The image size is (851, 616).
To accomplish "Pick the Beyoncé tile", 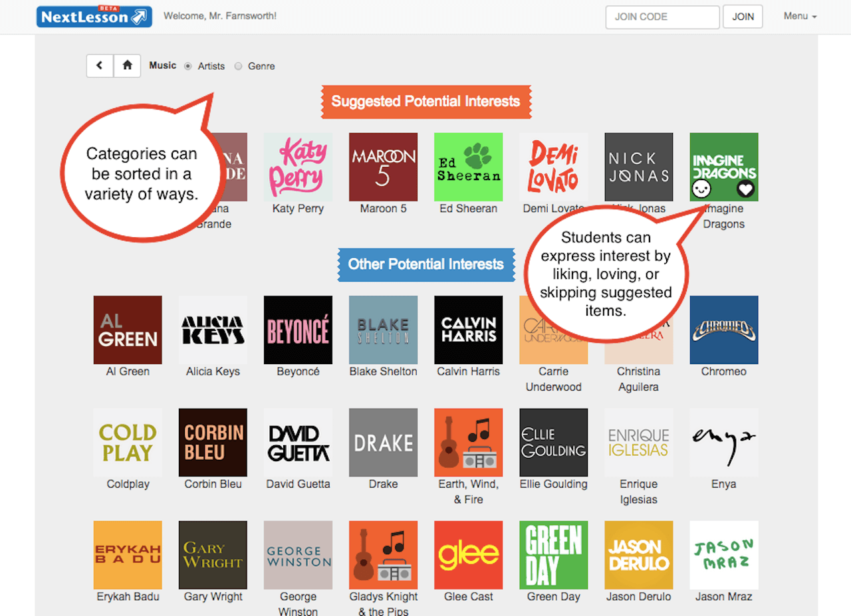I will 298,330.
